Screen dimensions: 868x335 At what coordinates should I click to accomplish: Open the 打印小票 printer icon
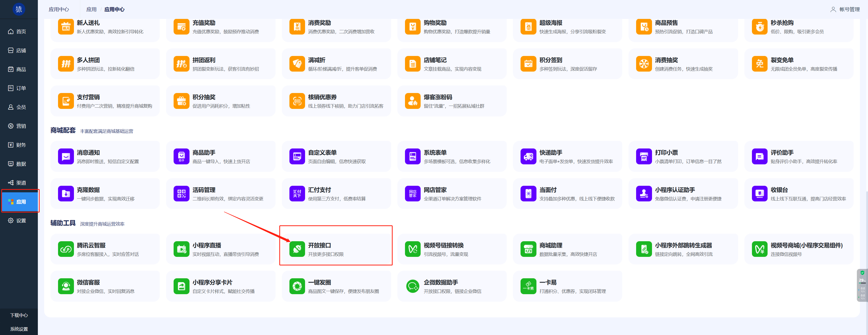(x=644, y=157)
